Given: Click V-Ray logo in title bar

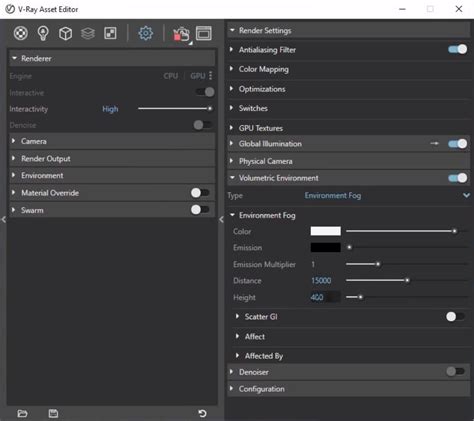Looking at the screenshot, I should click(10, 9).
